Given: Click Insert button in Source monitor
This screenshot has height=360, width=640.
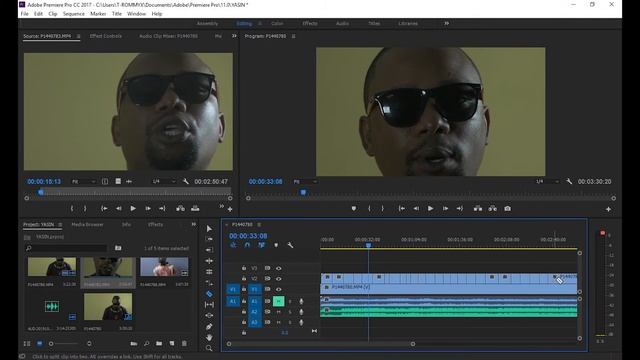Looking at the screenshot, I should point(180,209).
